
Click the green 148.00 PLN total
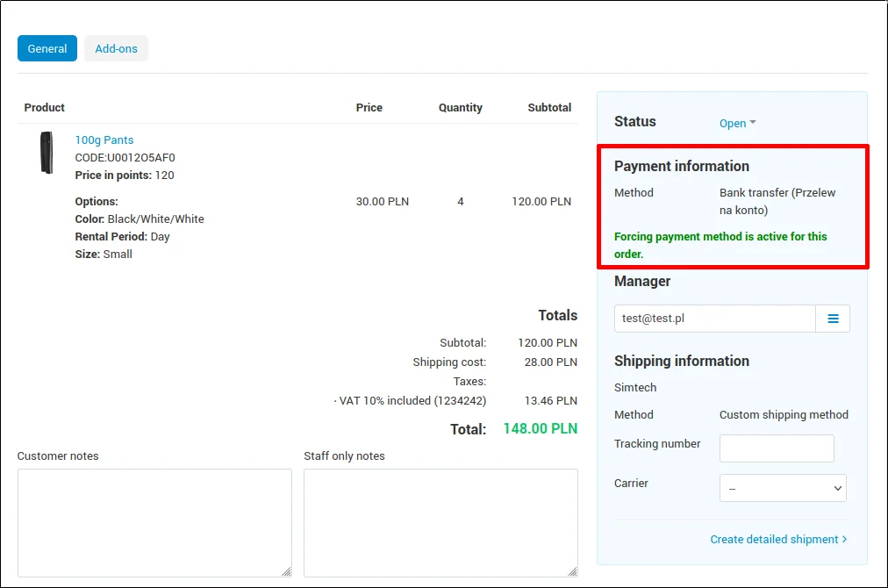click(x=540, y=429)
